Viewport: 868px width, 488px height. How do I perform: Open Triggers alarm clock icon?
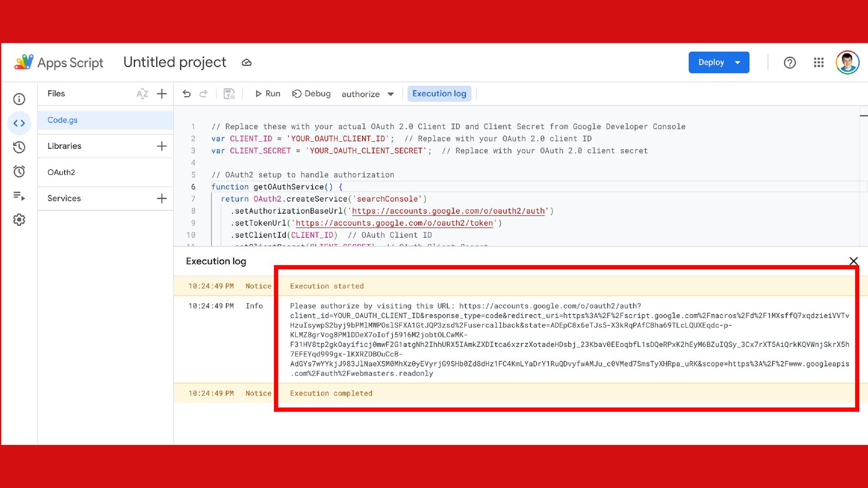[x=19, y=171]
